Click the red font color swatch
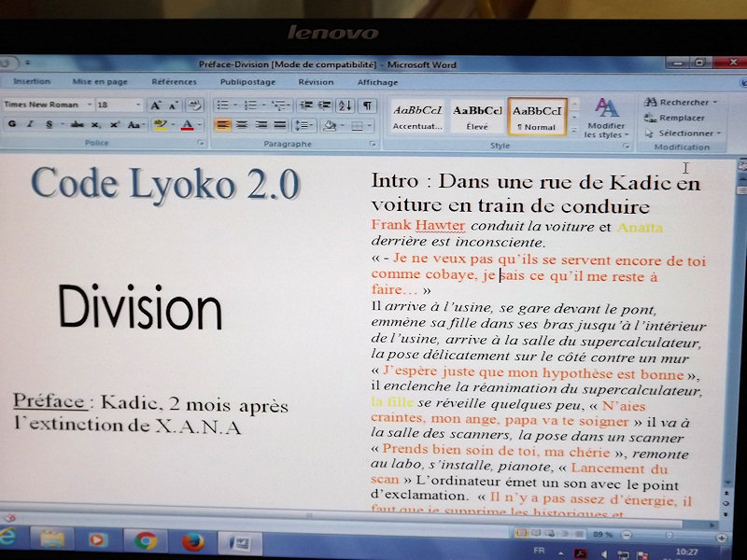Viewport: 747px width, 560px height. 189,125
